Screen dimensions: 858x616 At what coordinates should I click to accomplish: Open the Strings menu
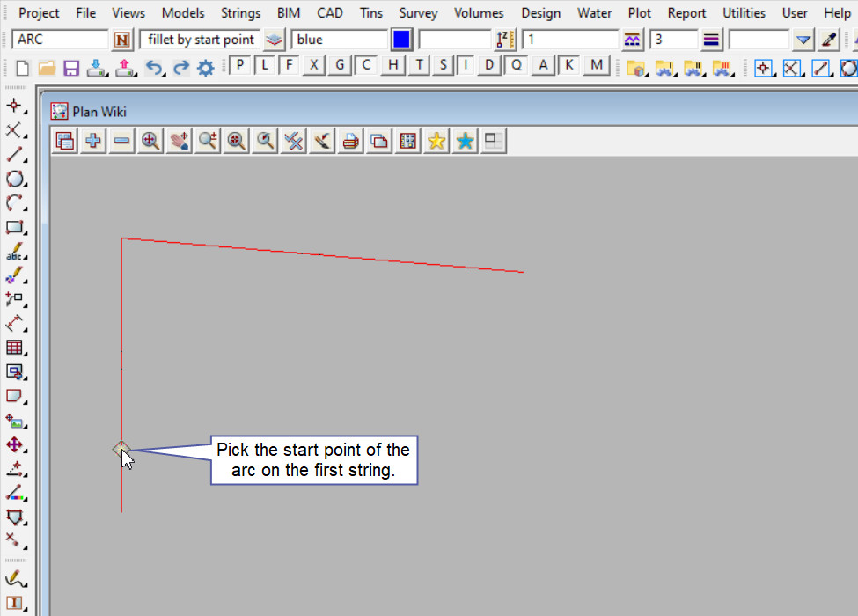(240, 13)
